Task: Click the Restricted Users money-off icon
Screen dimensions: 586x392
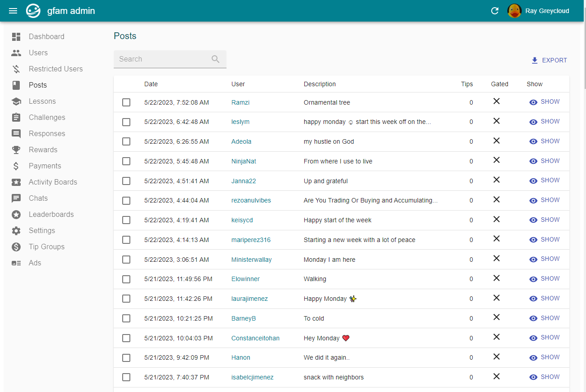Action: click(x=16, y=69)
